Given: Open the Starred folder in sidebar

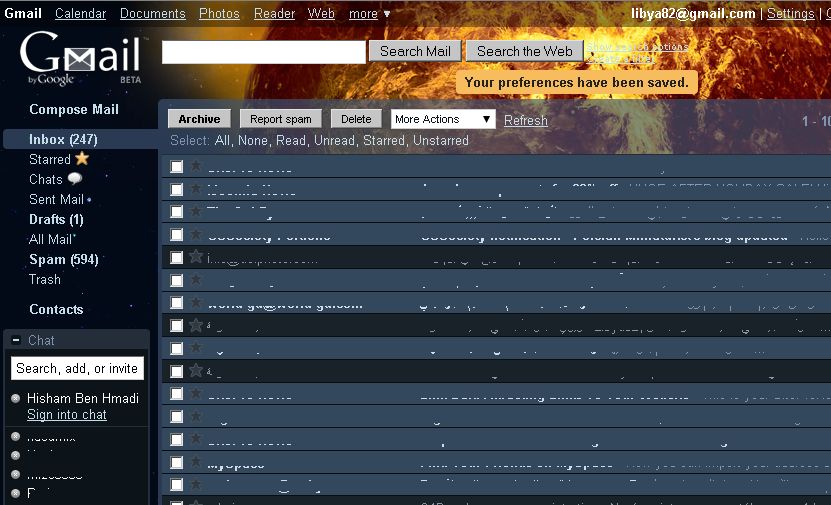Looking at the screenshot, I should pos(50,160).
